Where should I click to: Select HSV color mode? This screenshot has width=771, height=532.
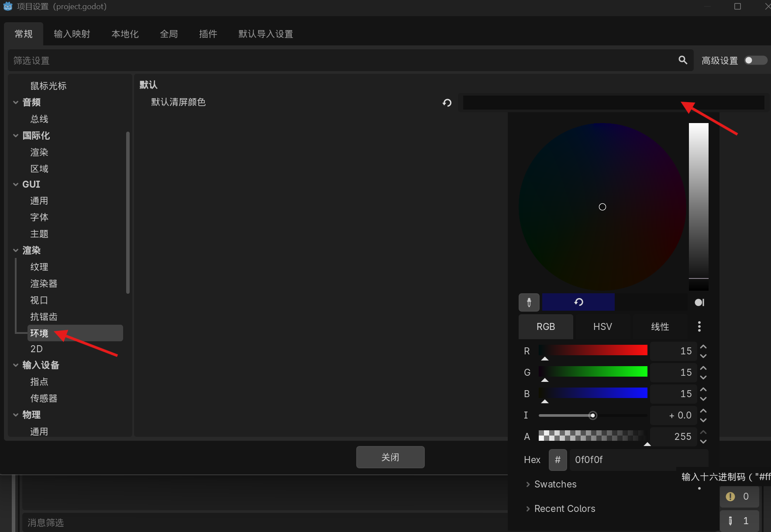[x=602, y=326]
